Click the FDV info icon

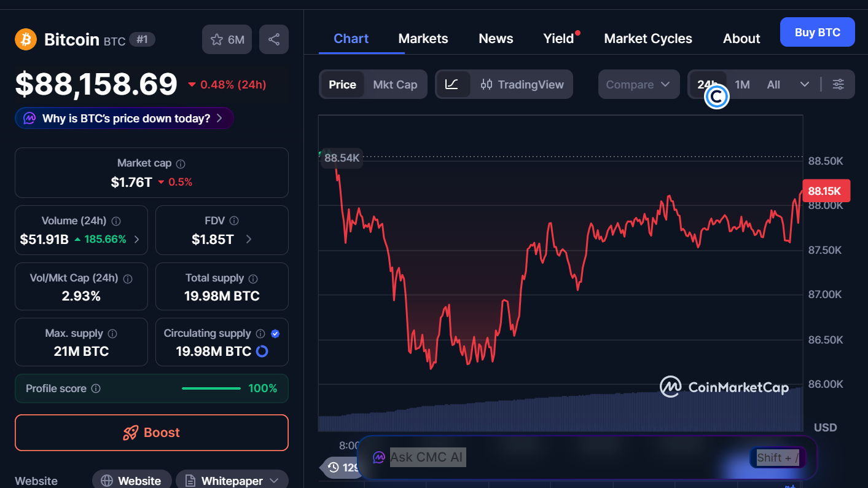coord(233,221)
